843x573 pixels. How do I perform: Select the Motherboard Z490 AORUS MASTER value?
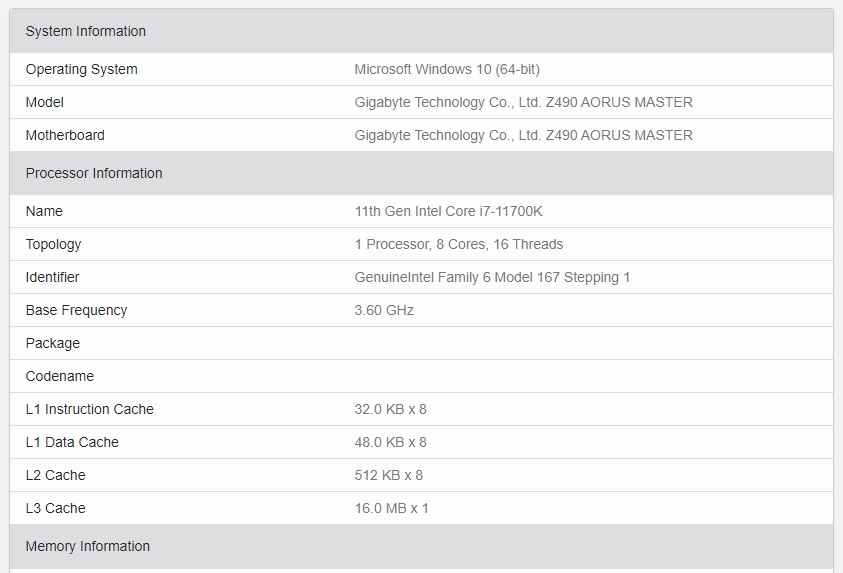523,135
